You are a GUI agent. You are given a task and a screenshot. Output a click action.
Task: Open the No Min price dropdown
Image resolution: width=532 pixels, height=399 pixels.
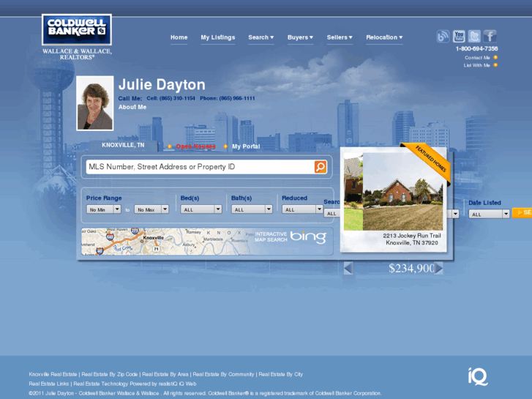tap(103, 209)
